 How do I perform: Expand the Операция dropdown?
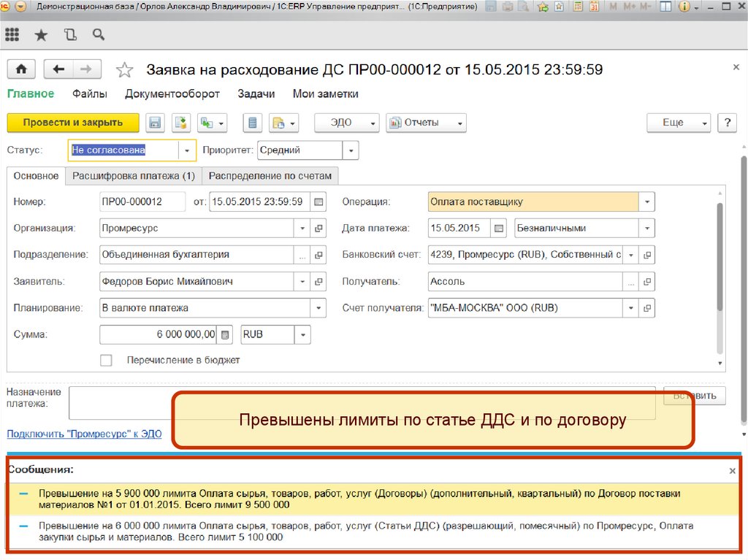647,202
